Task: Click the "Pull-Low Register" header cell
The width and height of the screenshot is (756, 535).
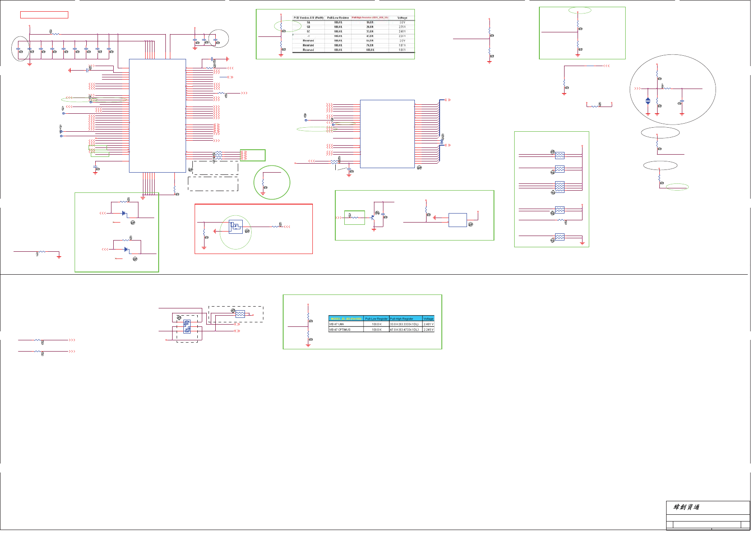Action: point(376,318)
